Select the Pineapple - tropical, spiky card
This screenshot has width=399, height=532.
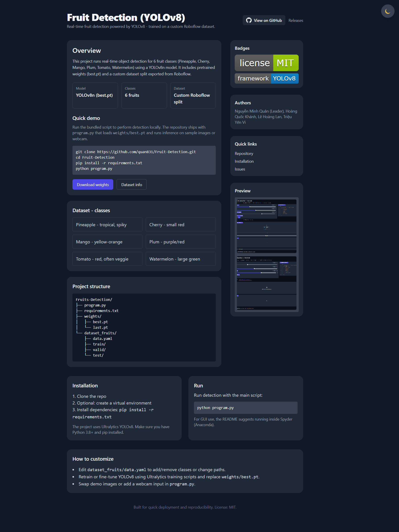click(107, 225)
